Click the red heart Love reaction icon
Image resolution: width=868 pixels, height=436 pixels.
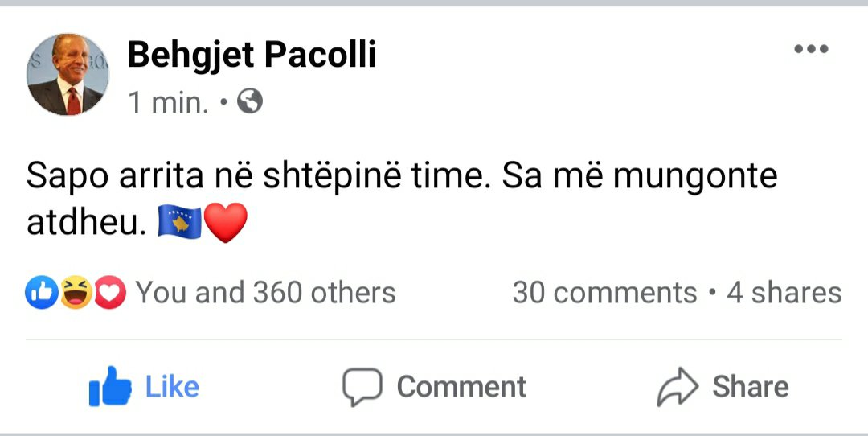pyautogui.click(x=111, y=293)
